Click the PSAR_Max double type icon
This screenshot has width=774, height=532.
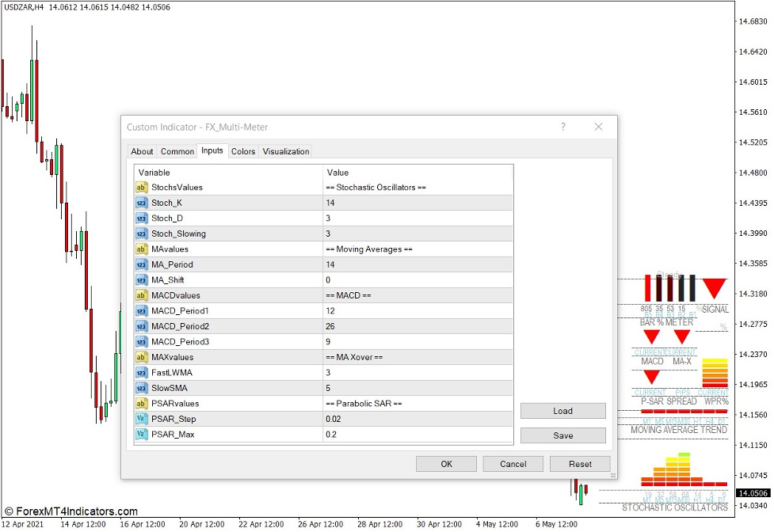tap(142, 434)
